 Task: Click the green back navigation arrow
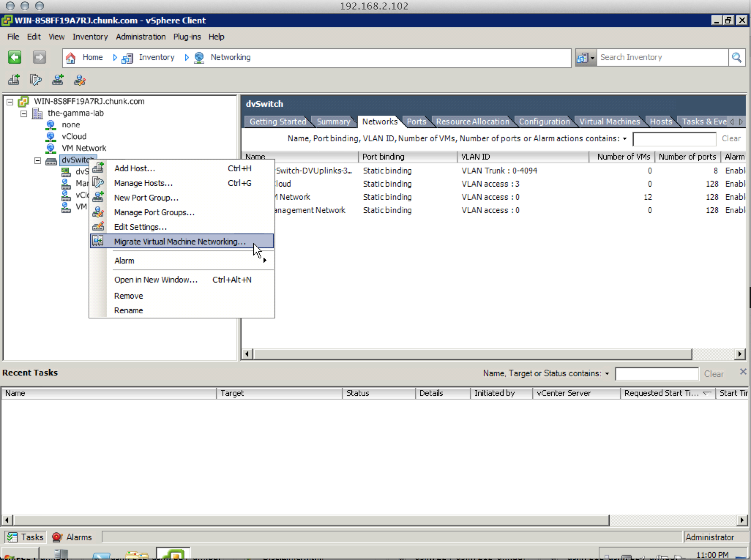click(x=15, y=57)
